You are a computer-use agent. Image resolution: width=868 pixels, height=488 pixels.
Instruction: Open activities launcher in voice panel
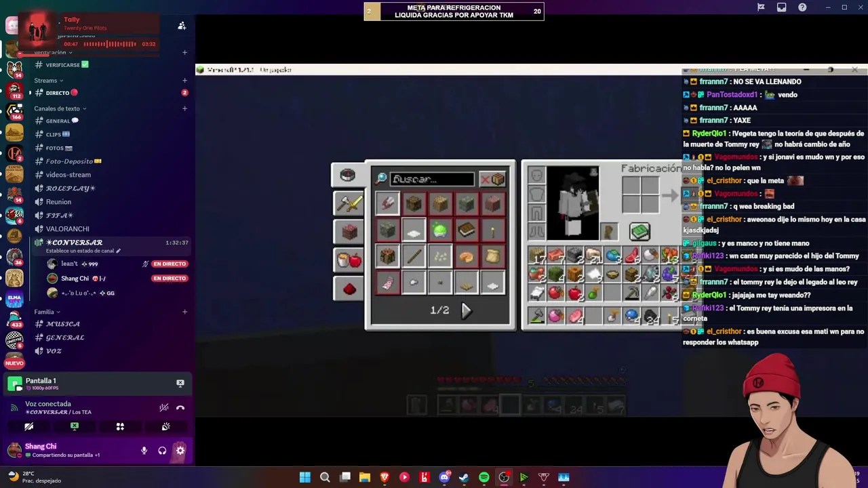tap(120, 427)
